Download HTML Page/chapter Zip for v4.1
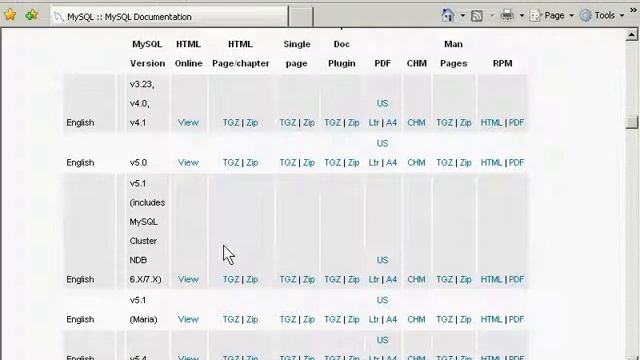The height and width of the screenshot is (360, 640). (252, 122)
